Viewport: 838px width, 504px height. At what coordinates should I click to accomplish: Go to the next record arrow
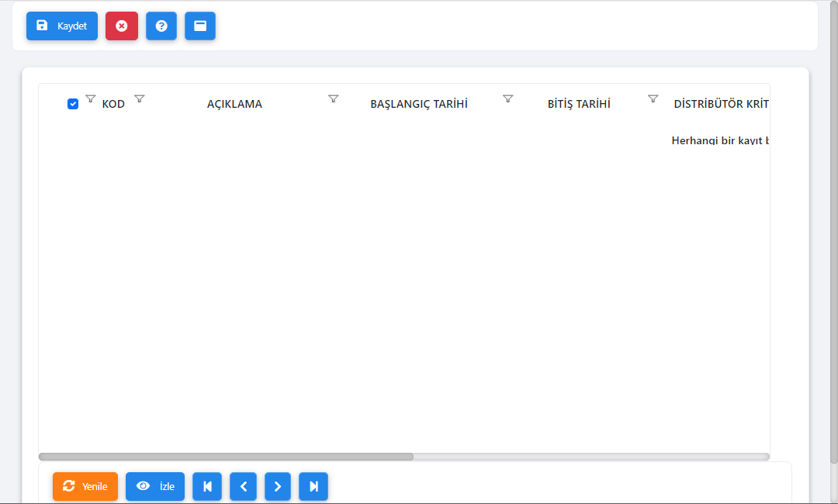click(x=278, y=486)
